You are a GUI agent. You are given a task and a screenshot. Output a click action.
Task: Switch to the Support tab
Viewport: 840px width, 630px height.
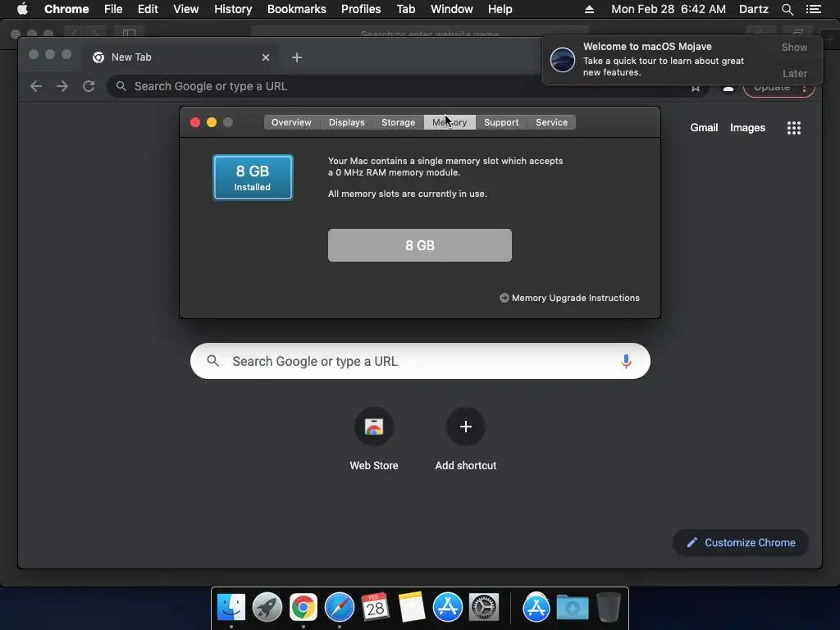pos(501,122)
